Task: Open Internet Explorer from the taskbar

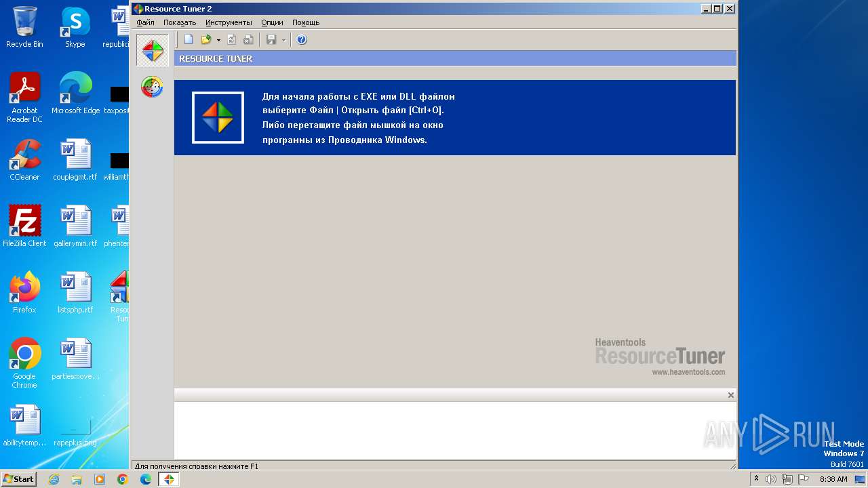Action: (x=54, y=479)
